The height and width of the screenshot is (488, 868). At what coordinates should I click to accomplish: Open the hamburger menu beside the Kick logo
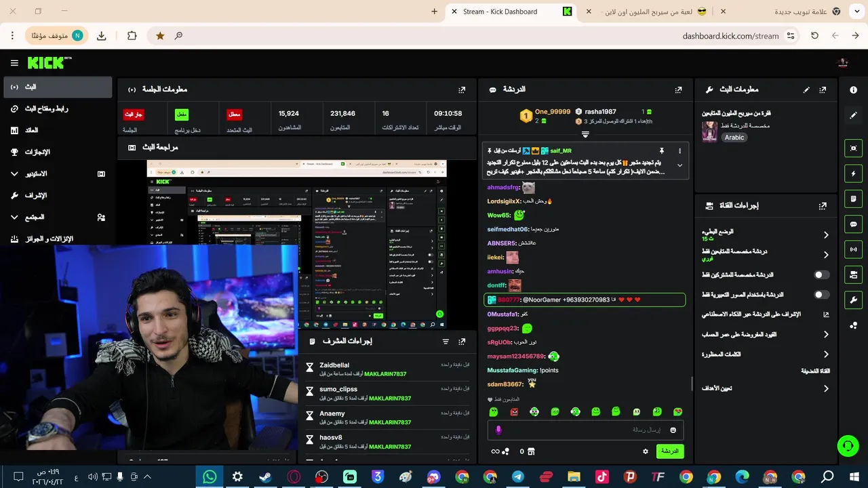tap(14, 63)
